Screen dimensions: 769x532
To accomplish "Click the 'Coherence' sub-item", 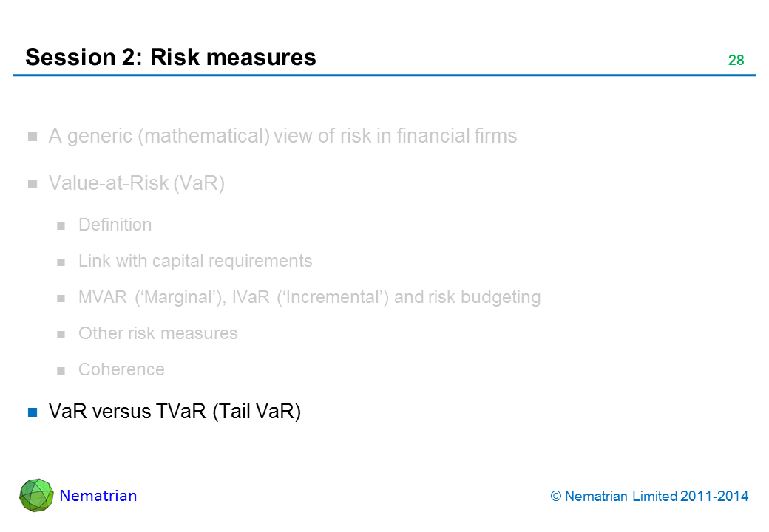I will click(x=121, y=369).
